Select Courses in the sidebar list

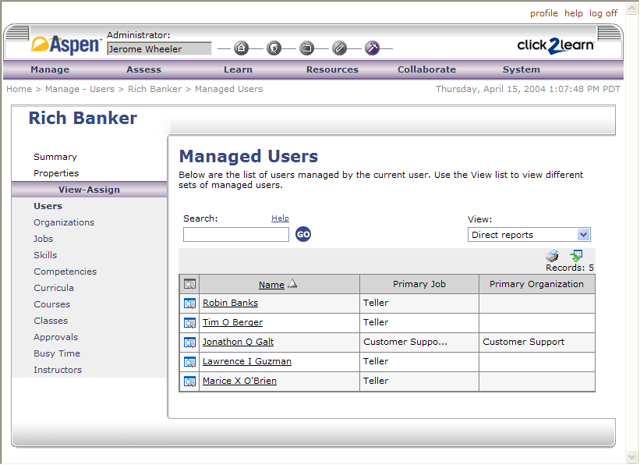[52, 304]
